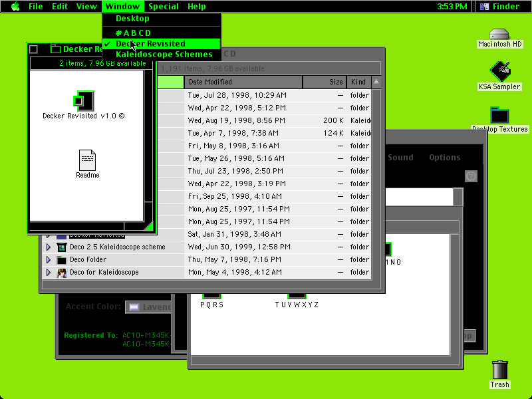Open the Decker Revisited v1.0 scheme icon
Viewport: 532px width, 399px height.
(84, 101)
